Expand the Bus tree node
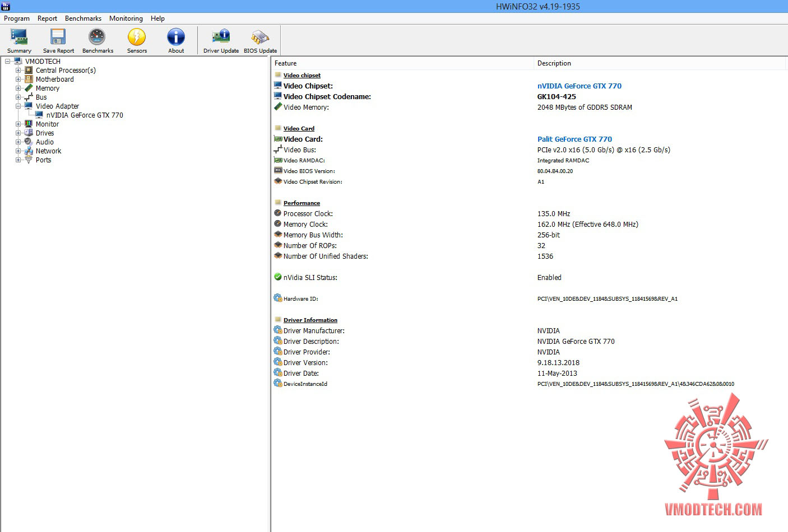This screenshot has width=788, height=532. click(x=18, y=97)
